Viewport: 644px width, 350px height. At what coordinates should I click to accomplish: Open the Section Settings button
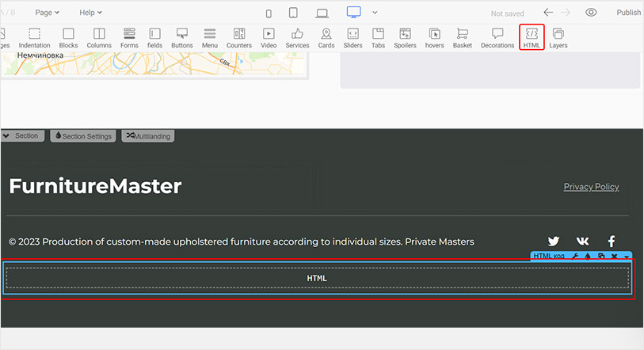(83, 136)
